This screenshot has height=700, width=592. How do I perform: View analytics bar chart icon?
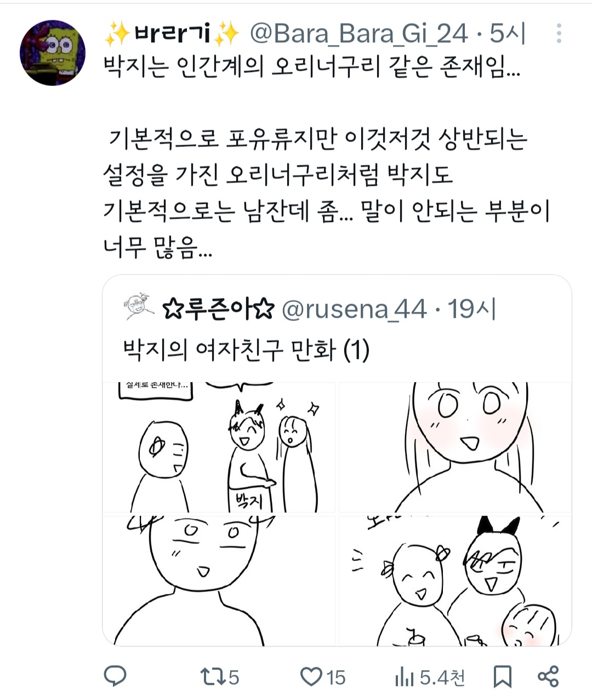pyautogui.click(x=405, y=678)
